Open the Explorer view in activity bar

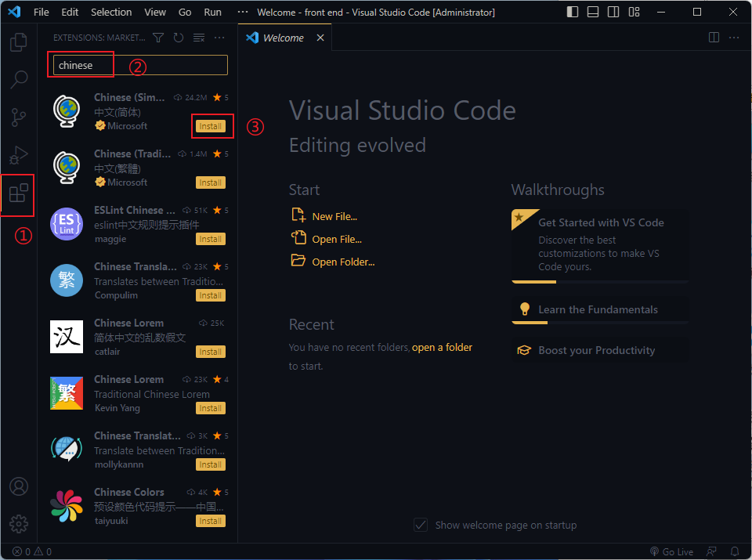click(19, 42)
